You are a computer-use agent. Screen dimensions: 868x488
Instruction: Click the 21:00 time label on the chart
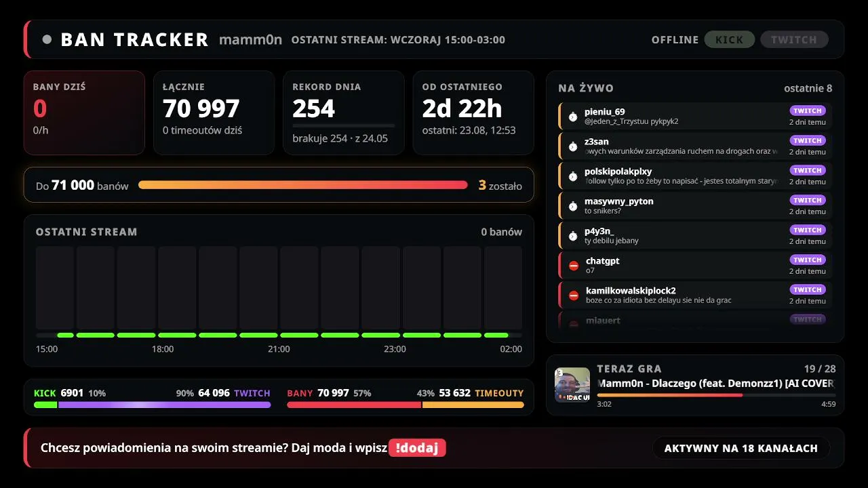(x=279, y=349)
